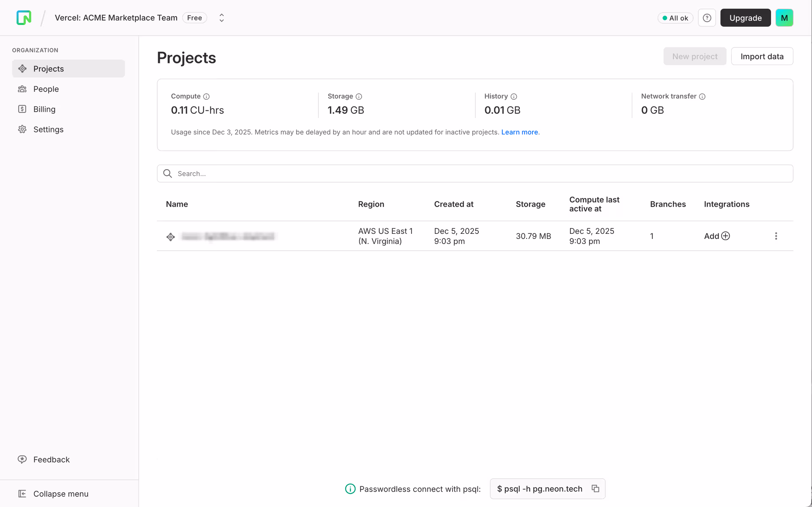
Task: Click the Compute usage info tooltip icon
Action: [x=206, y=96]
